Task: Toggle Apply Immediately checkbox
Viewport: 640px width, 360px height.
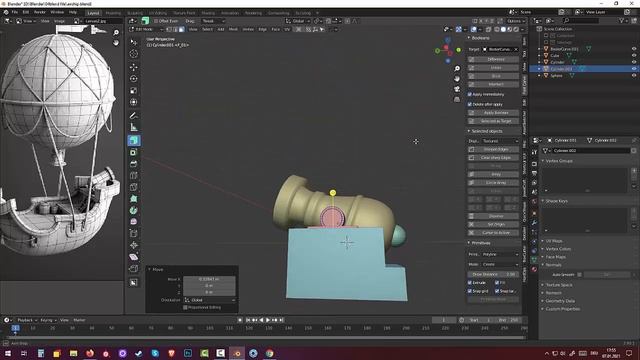Action: 469,94
